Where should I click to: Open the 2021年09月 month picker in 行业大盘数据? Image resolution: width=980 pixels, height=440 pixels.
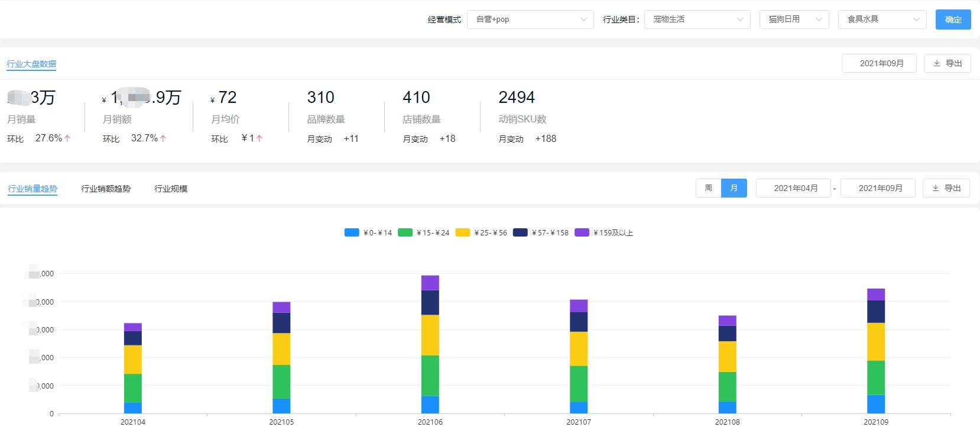[x=879, y=63]
